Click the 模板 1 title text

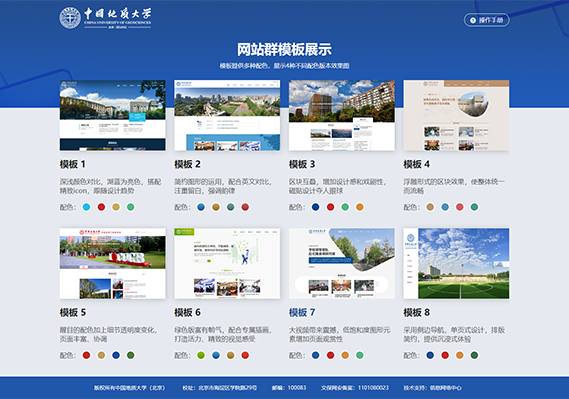(x=73, y=164)
